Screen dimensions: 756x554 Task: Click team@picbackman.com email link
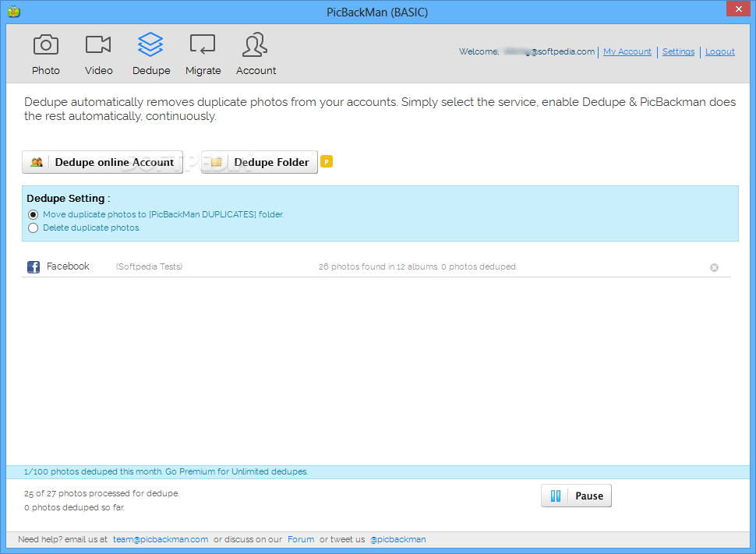point(161,539)
